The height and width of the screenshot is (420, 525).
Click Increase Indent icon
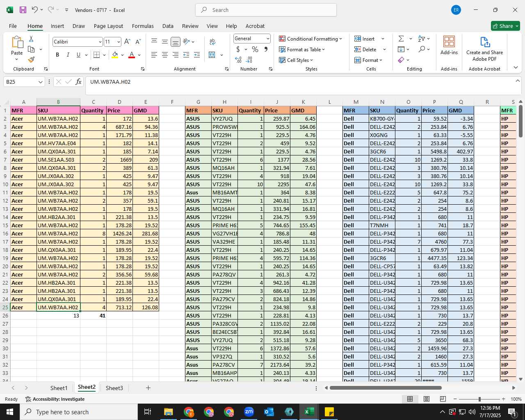pyautogui.click(x=197, y=55)
